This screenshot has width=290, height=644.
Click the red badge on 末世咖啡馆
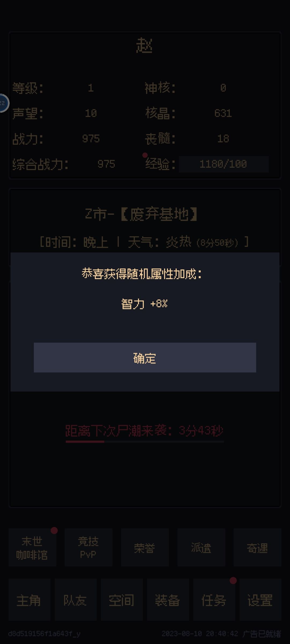click(54, 530)
